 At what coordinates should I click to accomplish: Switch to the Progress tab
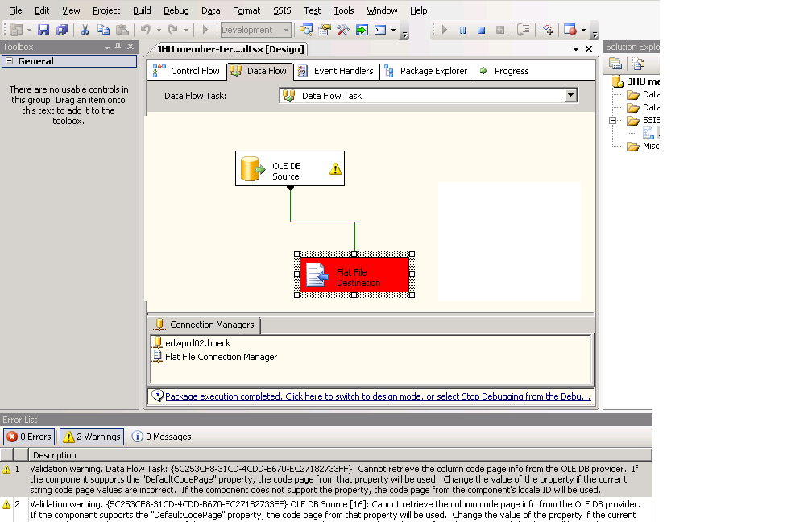[504, 71]
